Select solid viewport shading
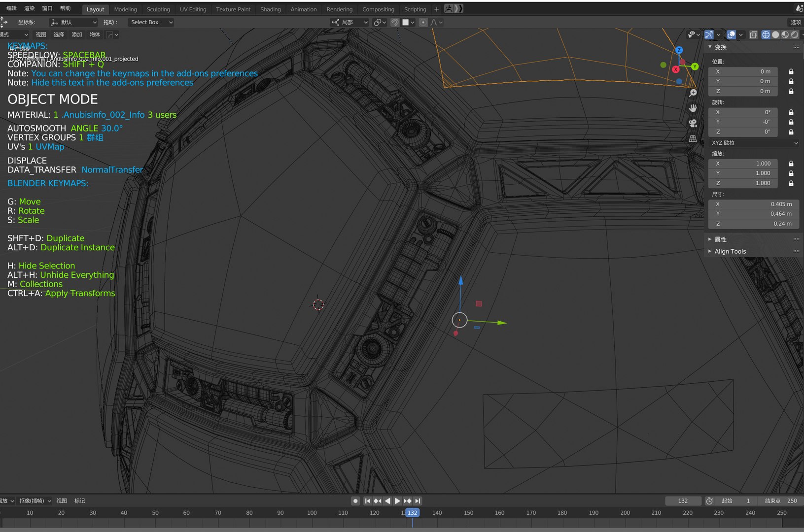Image resolution: width=804 pixels, height=532 pixels. tap(775, 34)
